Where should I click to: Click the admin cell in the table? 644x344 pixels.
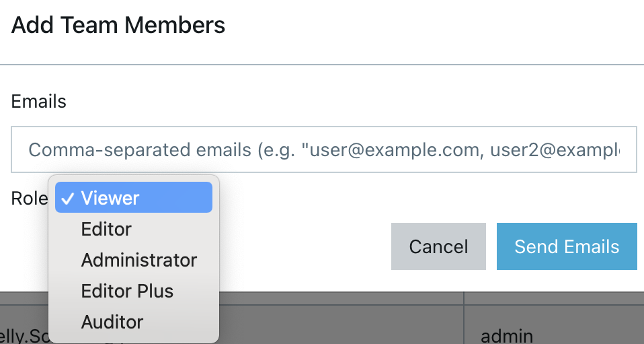point(508,335)
